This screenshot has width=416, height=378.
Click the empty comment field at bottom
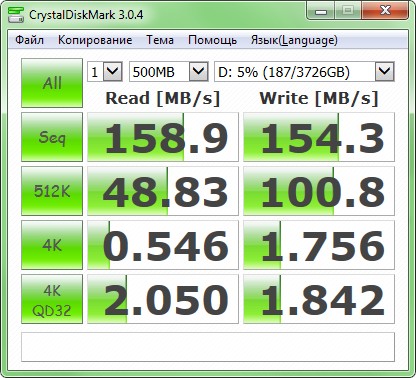(208, 347)
